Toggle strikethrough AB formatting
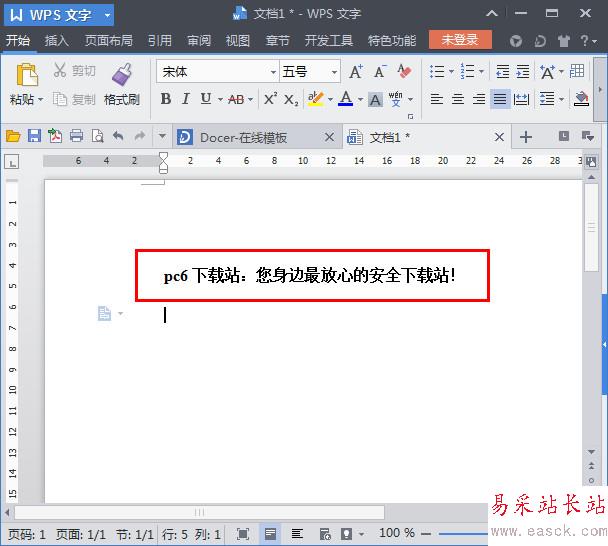The width and height of the screenshot is (608, 546). tap(236, 100)
